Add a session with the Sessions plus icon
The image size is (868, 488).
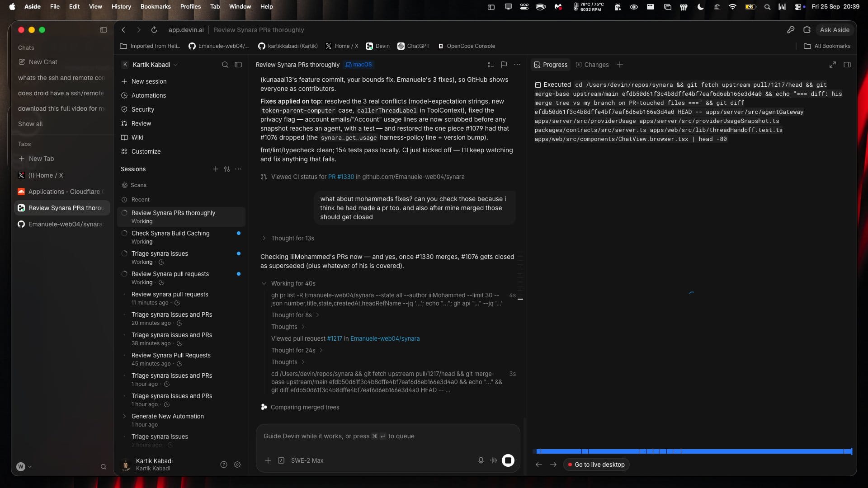tap(215, 169)
